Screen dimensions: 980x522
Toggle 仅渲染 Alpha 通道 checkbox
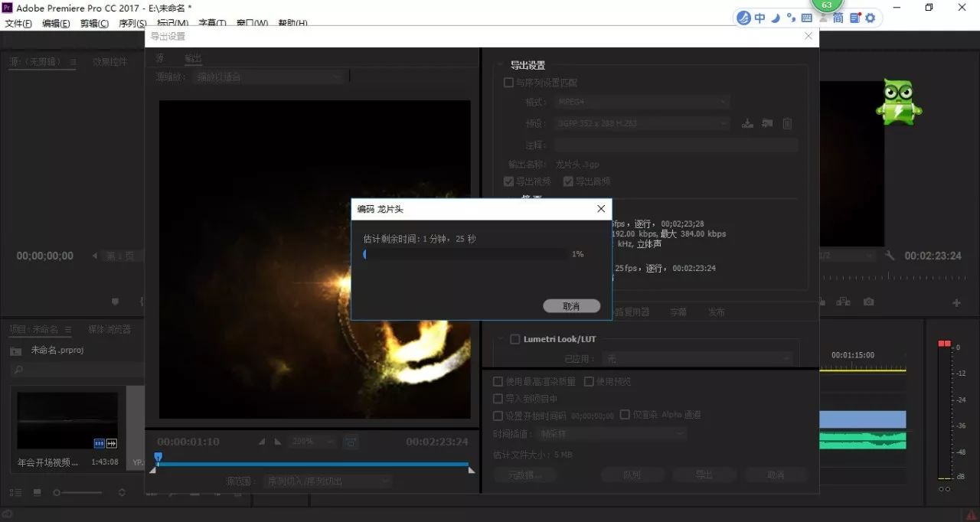(x=625, y=414)
